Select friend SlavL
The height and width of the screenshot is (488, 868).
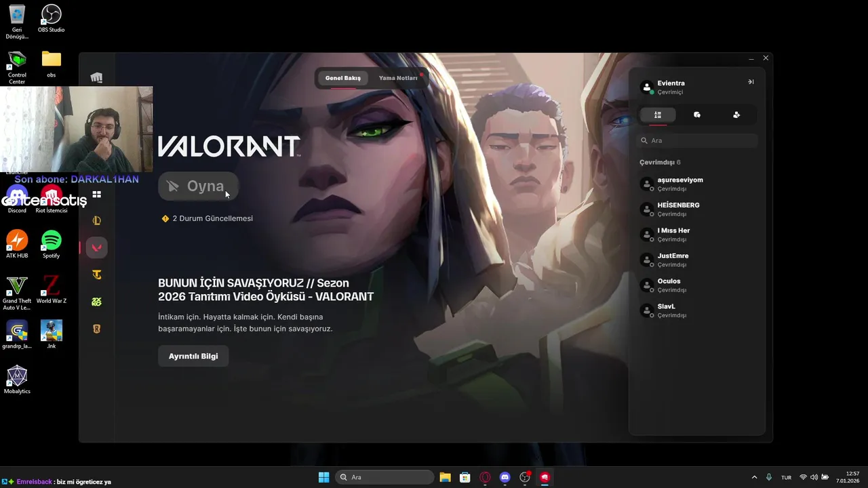[696, 310]
